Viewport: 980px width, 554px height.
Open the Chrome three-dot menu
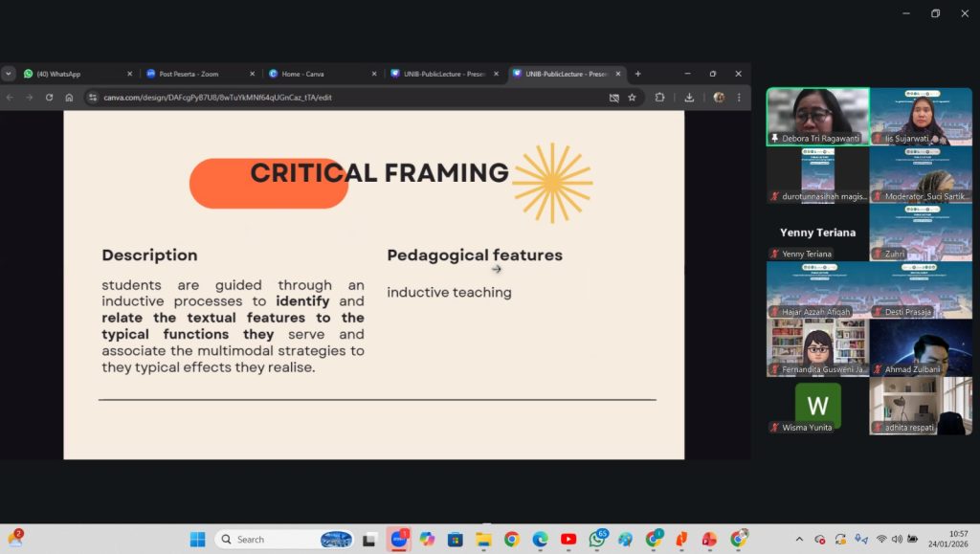[x=739, y=98]
